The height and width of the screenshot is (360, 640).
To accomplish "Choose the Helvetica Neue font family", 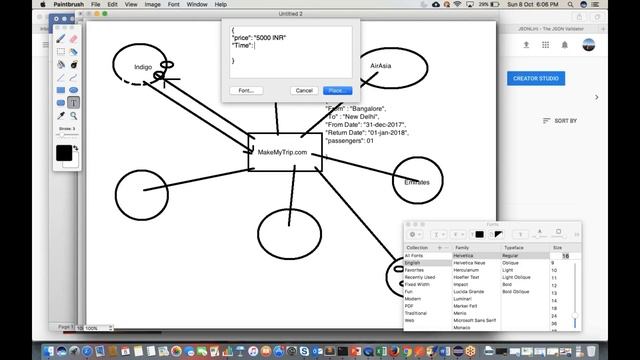I will click(x=469, y=263).
